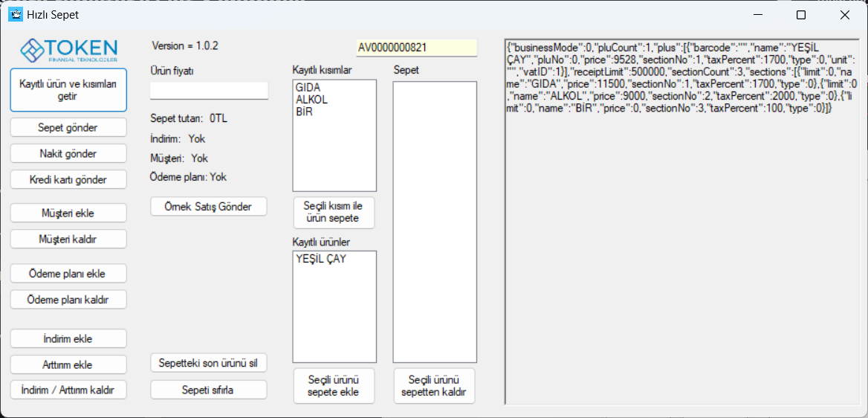The height and width of the screenshot is (418, 868).
Task: Click 'Ödeme planı ekle' button
Action: click(x=68, y=274)
